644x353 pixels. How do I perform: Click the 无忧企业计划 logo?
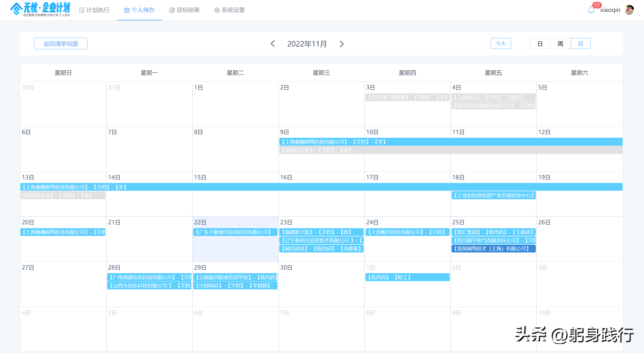pyautogui.click(x=40, y=9)
